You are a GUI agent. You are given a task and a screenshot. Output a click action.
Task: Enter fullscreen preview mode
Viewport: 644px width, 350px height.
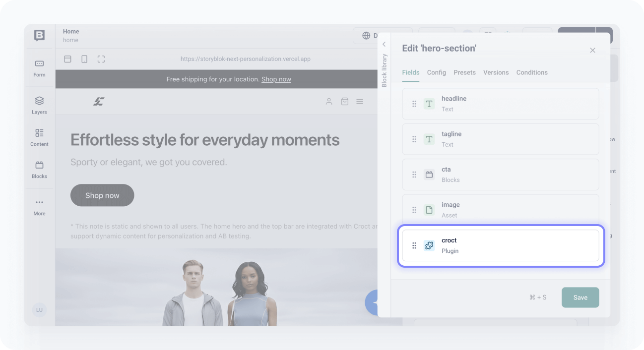coord(101,59)
